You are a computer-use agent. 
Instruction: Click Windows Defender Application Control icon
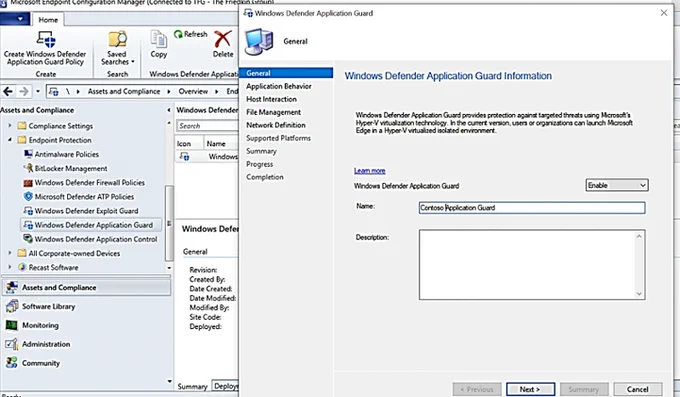pyautogui.click(x=28, y=239)
